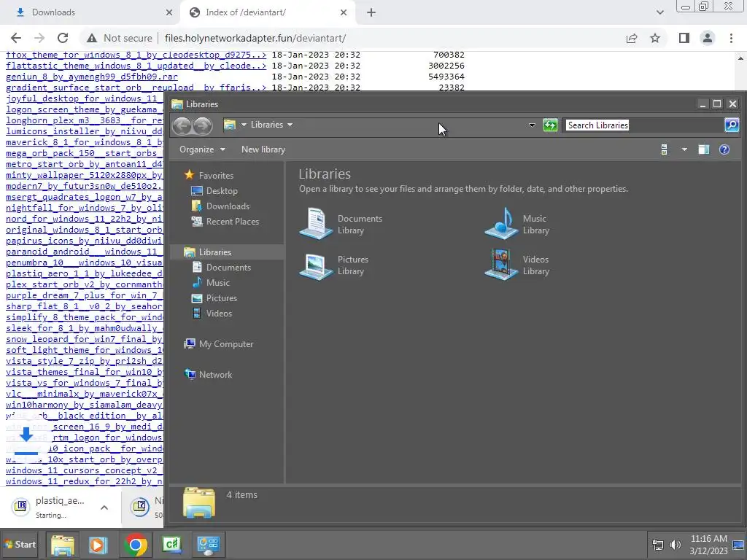Open the Organize dropdown menu

click(x=202, y=149)
